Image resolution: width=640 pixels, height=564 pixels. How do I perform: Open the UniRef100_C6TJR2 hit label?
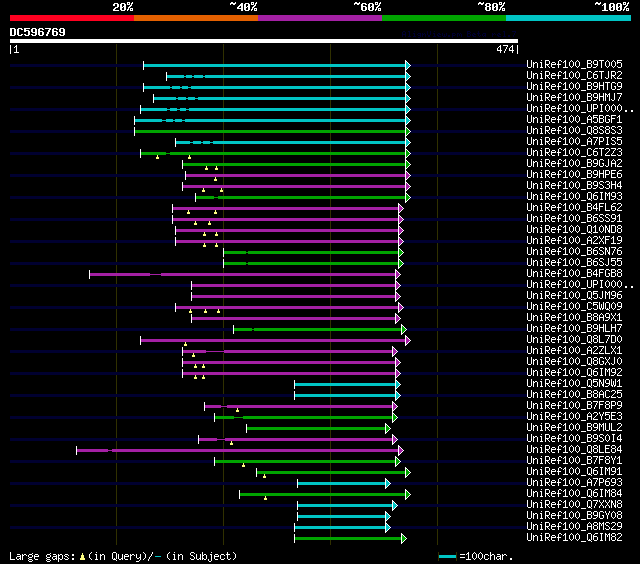(x=574, y=75)
